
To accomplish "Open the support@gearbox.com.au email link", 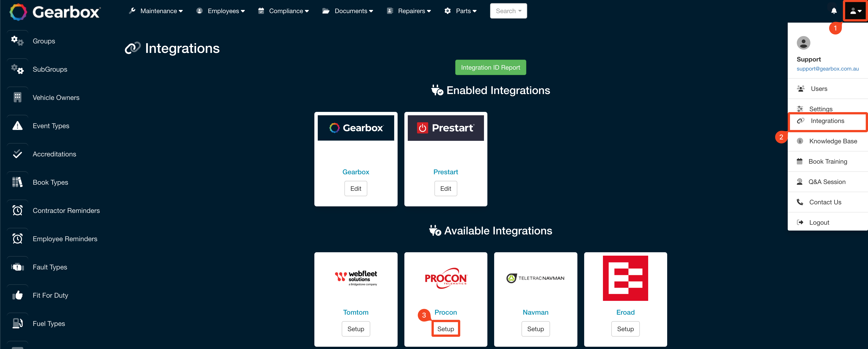I will click(828, 69).
